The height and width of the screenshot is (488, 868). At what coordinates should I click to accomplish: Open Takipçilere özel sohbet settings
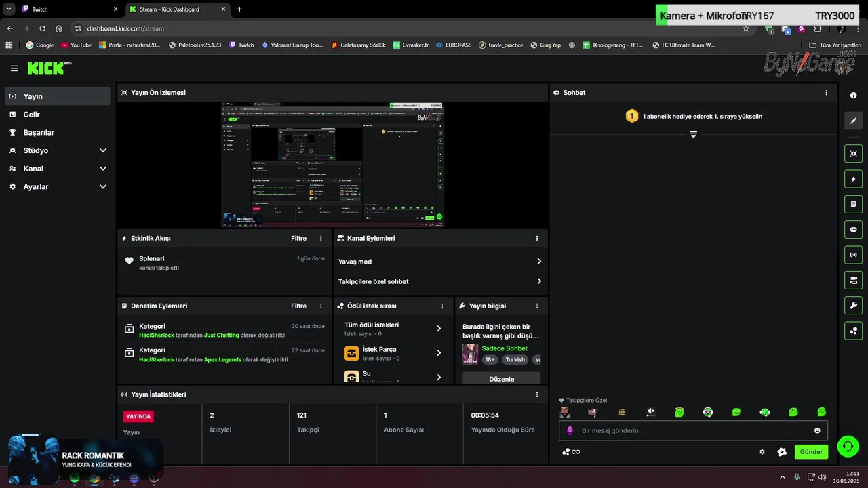pyautogui.click(x=440, y=281)
